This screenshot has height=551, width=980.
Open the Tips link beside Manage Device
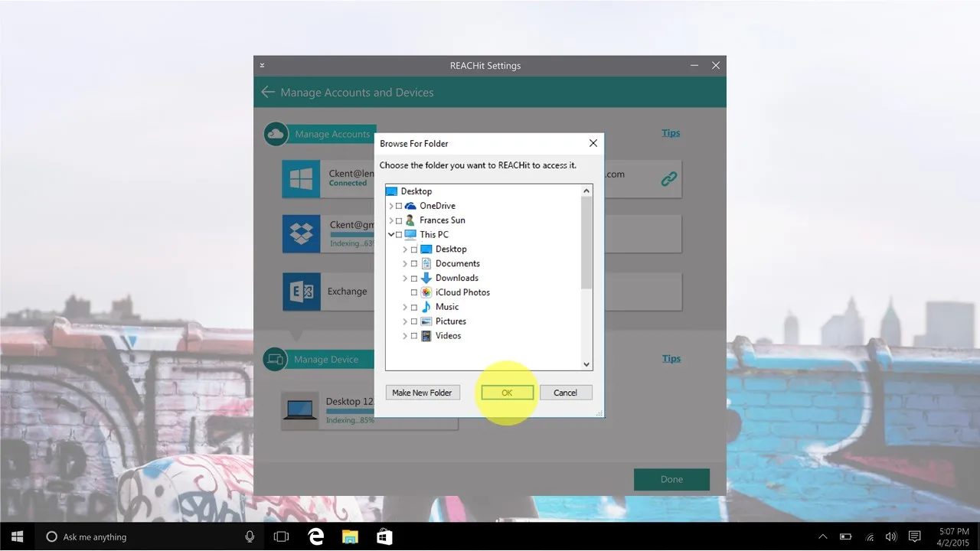(671, 358)
